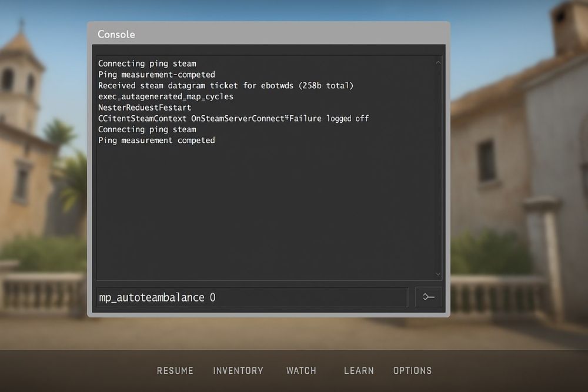
Task: Select 'CCitentSteamContext OnSteamServerConnect' log line
Action: [x=233, y=119]
